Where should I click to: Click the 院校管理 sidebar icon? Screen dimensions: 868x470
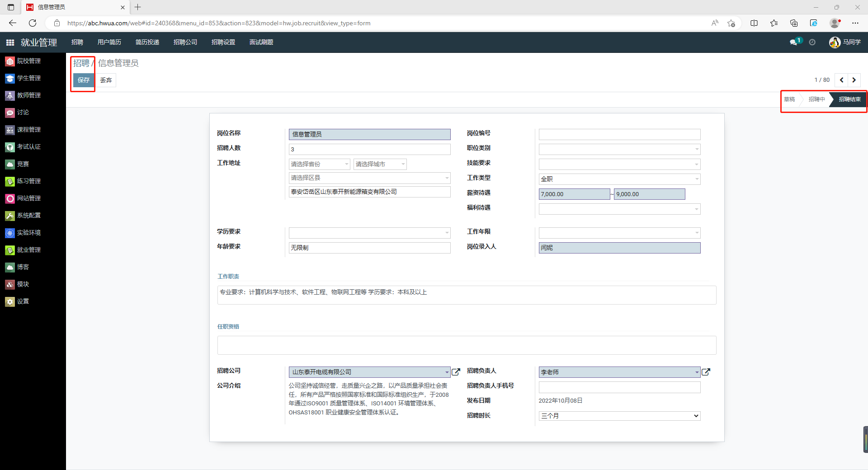click(x=10, y=61)
